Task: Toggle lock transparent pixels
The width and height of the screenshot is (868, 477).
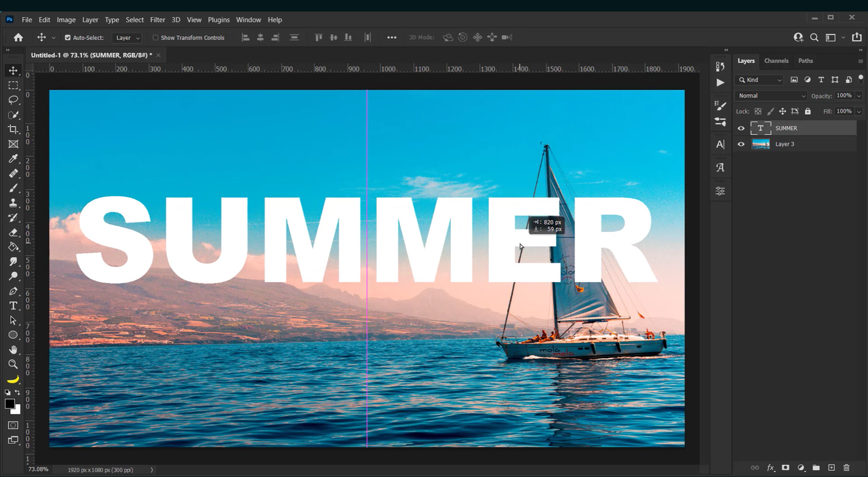Action: click(758, 111)
